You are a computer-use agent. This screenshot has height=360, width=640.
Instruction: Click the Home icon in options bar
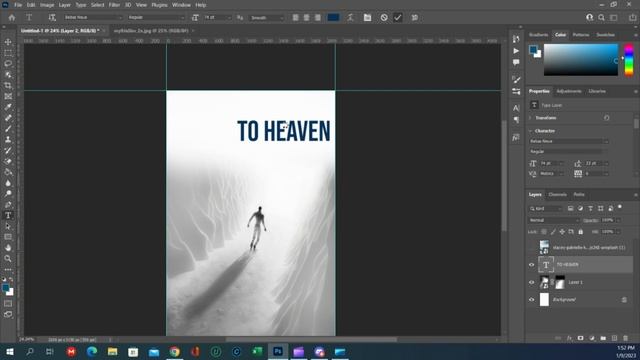tap(12, 18)
